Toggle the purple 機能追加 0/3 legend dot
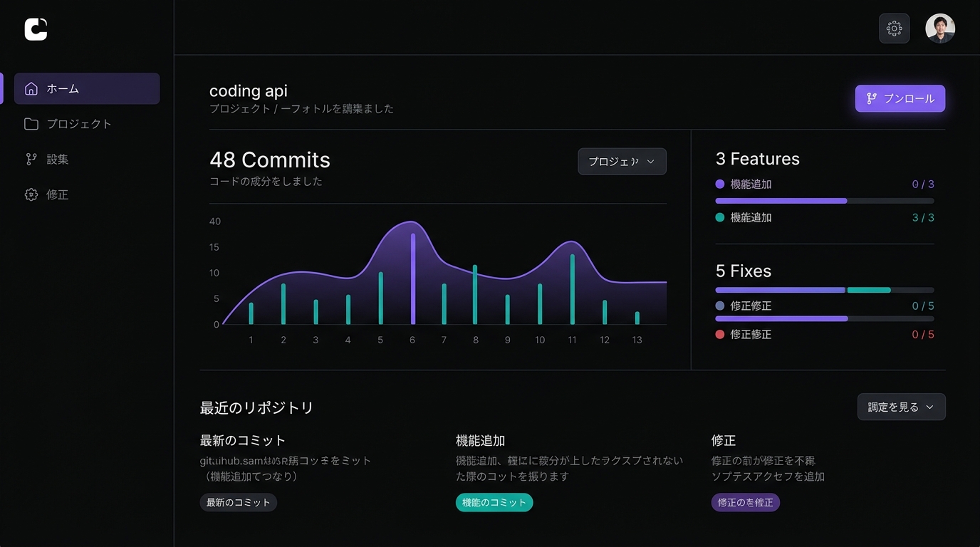Image resolution: width=980 pixels, height=547 pixels. [720, 184]
